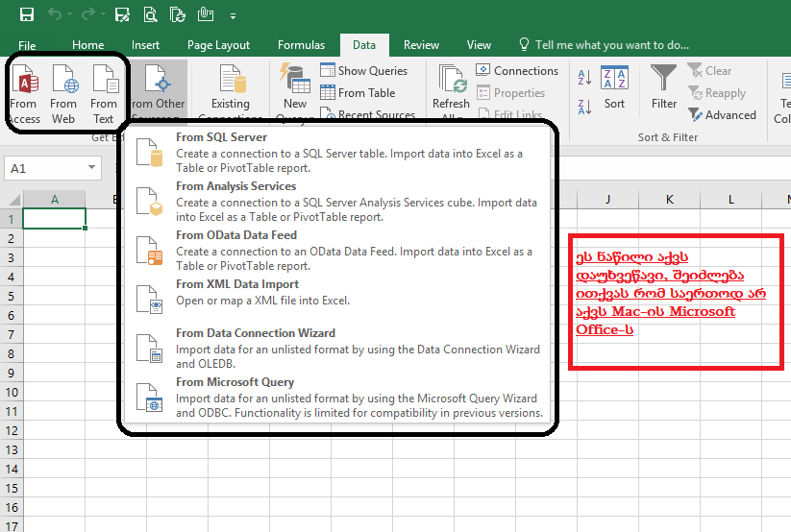The width and height of the screenshot is (791, 532).
Task: Click the From Web import icon
Action: 63,92
